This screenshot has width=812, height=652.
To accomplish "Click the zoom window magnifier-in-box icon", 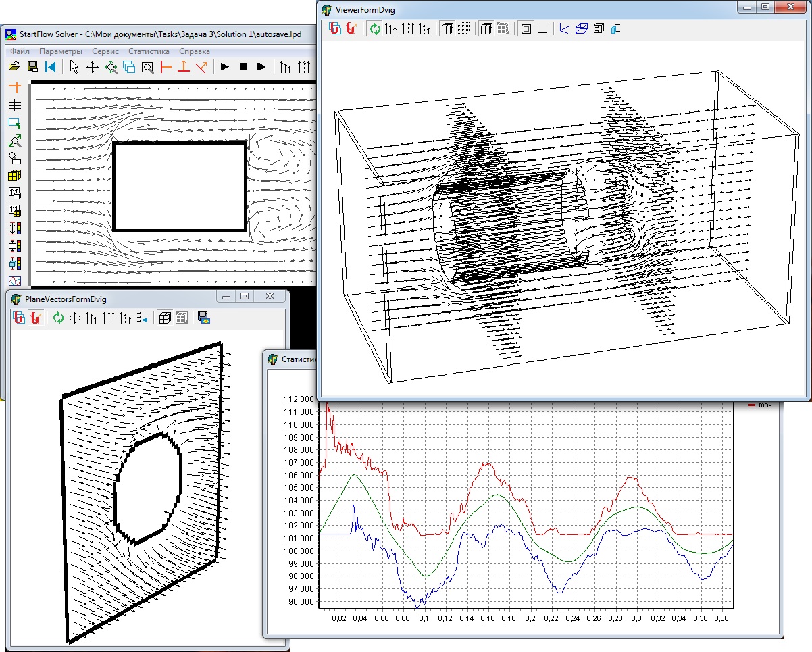I will [147, 67].
